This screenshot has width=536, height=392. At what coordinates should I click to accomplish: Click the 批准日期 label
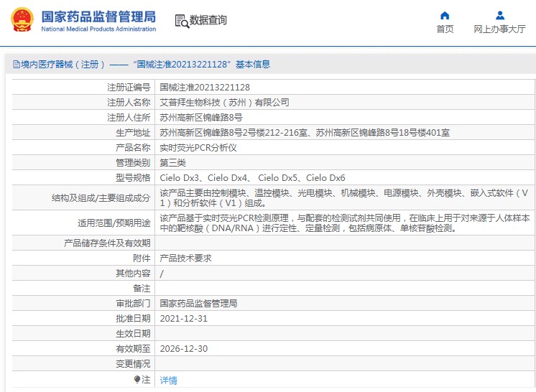coord(133,318)
